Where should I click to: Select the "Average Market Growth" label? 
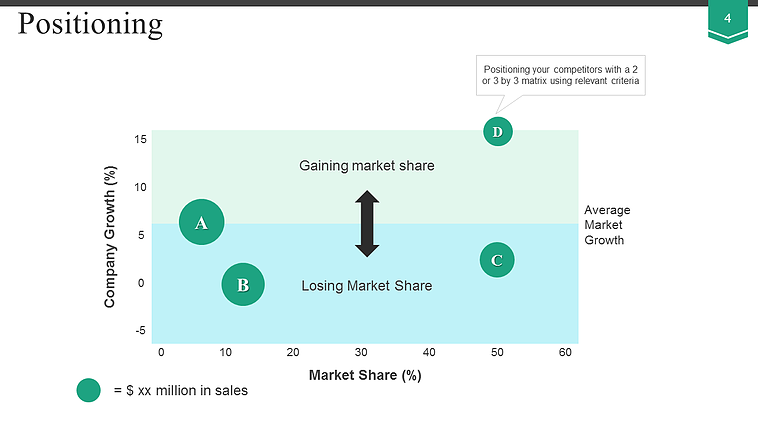(x=607, y=225)
